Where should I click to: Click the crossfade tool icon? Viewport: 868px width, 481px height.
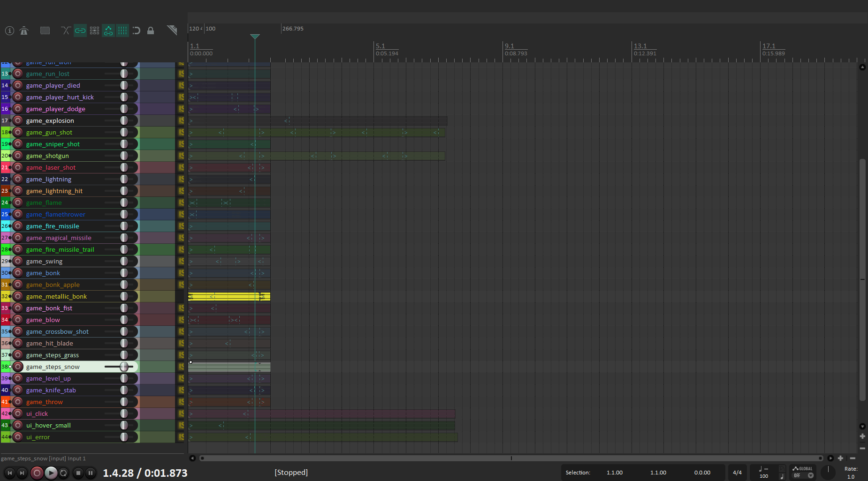tap(66, 31)
